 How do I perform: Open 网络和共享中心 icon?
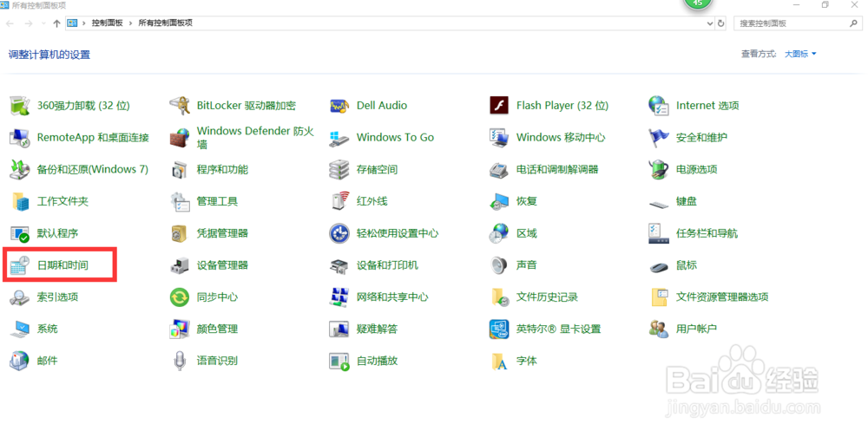339,297
